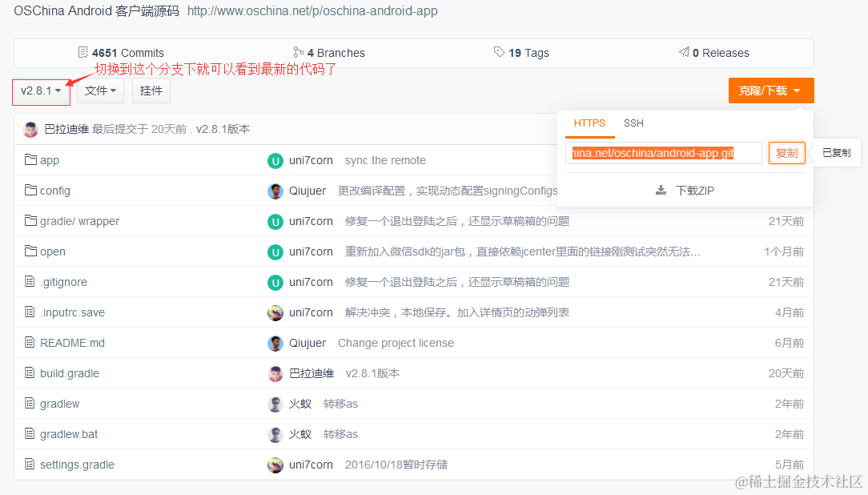Click the .inputrc.save file icon
This screenshot has width=868, height=495.
click(30, 312)
